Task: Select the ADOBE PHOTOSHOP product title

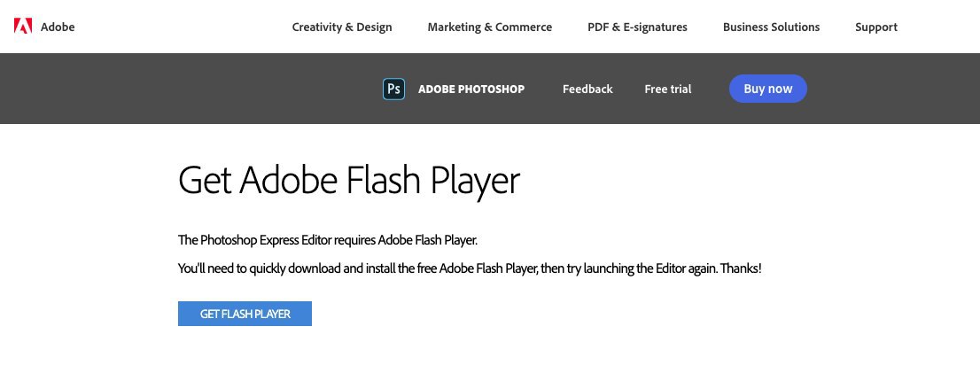Action: tap(471, 89)
